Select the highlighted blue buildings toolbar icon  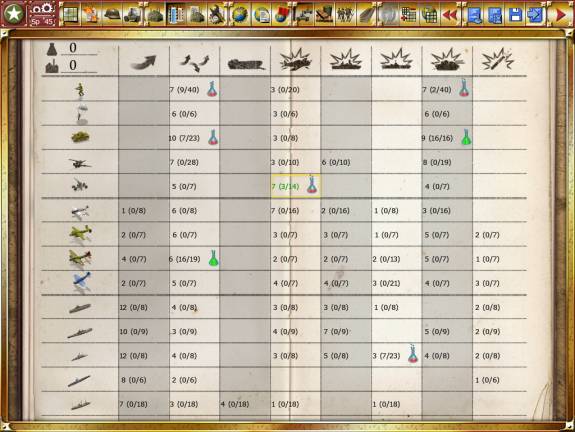point(176,15)
